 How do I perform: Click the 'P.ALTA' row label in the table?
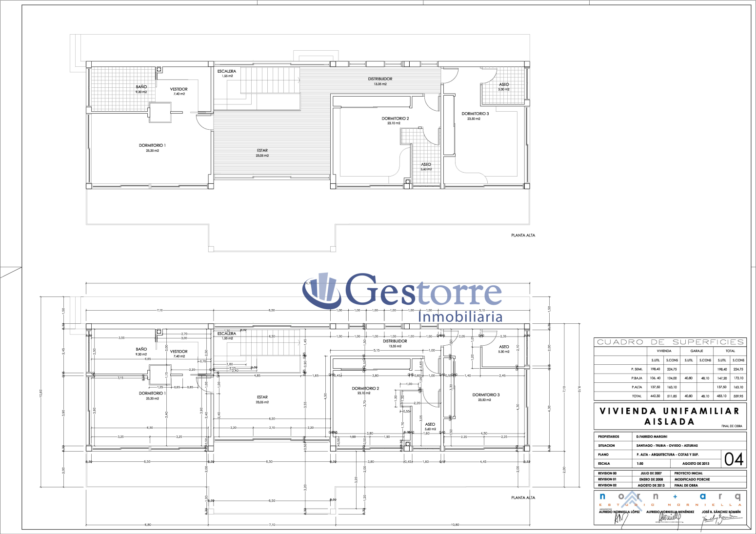(637, 387)
